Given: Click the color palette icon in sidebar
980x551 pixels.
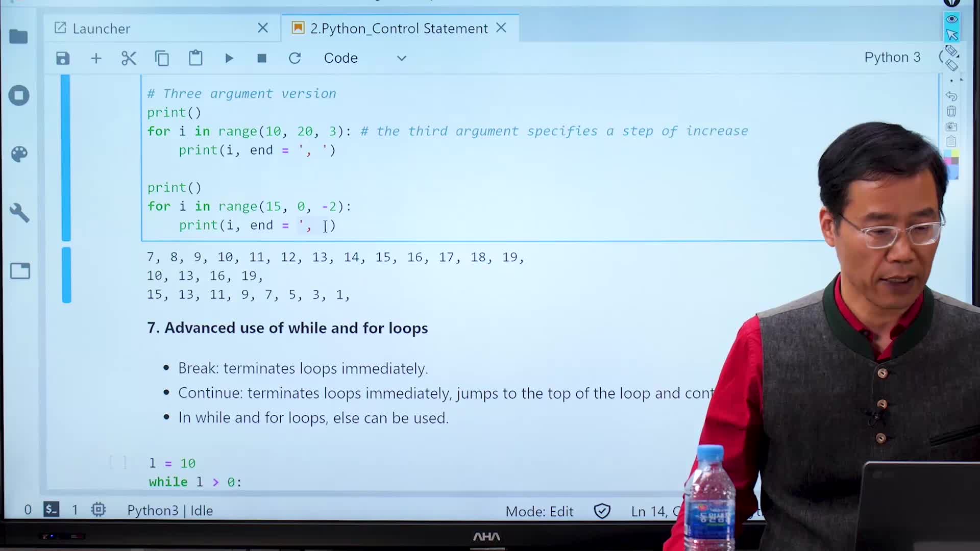Looking at the screenshot, I should 18,154.
